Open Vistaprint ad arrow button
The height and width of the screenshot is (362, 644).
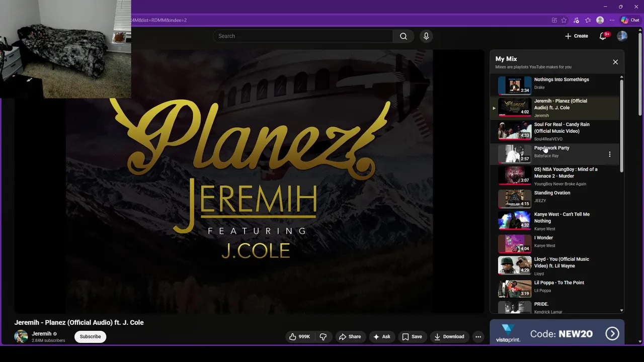(x=612, y=333)
